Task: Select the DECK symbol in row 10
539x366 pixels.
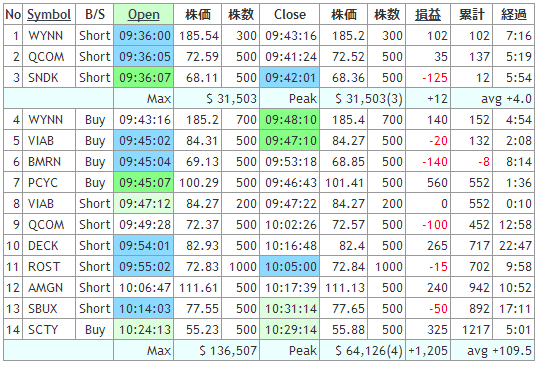Action: (43, 246)
